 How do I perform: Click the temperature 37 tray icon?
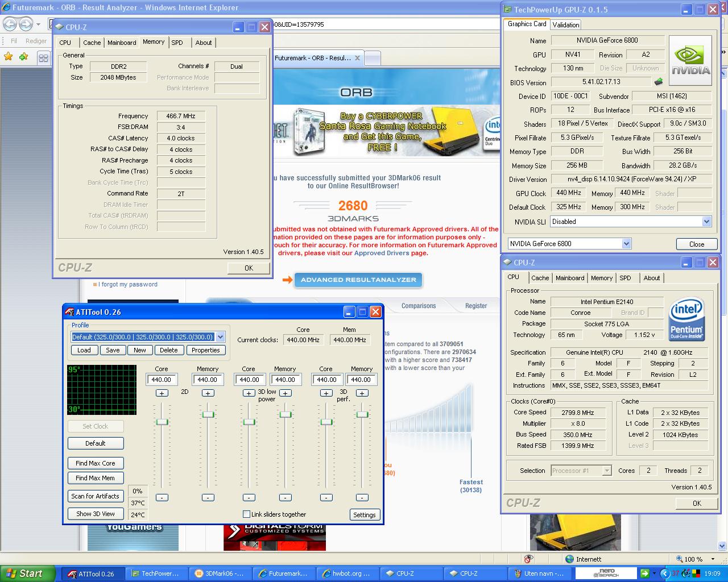pyautogui.click(x=675, y=573)
